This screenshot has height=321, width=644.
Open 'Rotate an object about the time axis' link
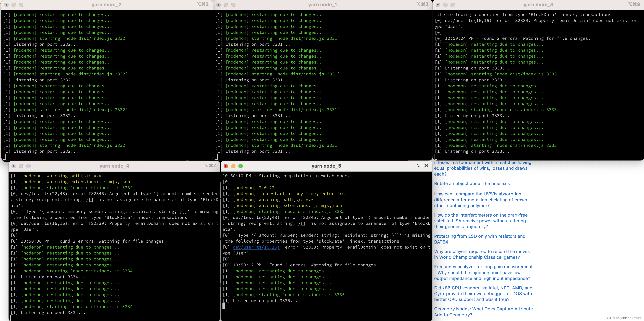pos(471,184)
